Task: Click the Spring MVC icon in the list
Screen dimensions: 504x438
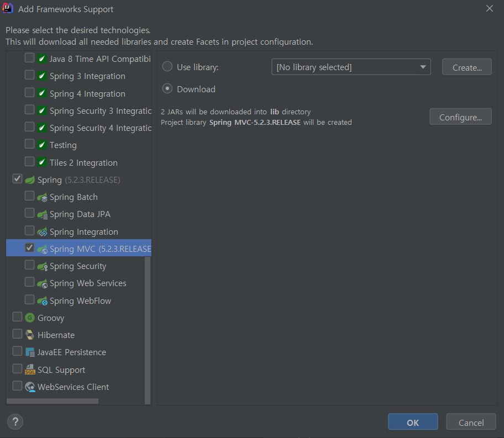Action: [x=43, y=248]
